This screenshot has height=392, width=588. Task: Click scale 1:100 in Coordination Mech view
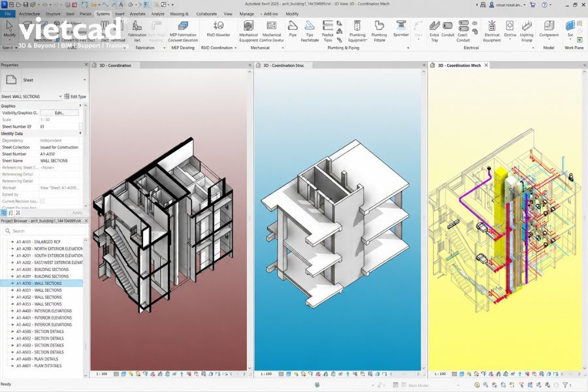(x=440, y=374)
